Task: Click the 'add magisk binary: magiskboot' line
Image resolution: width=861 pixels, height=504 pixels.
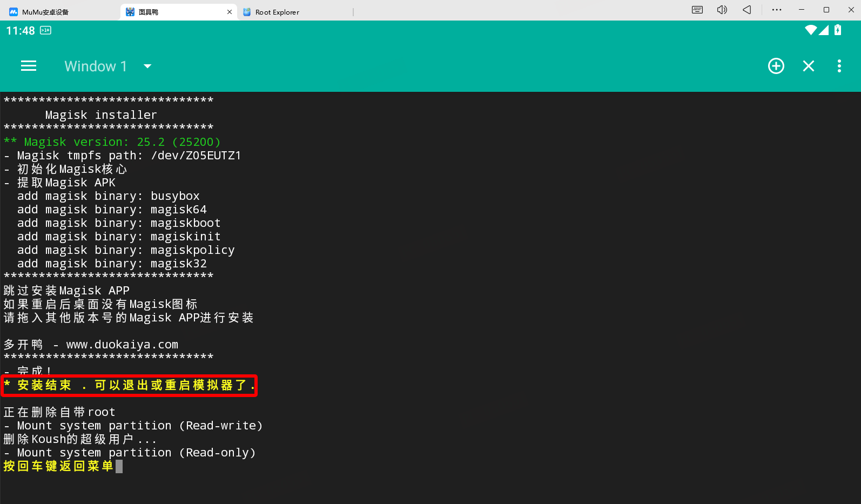Action: (119, 223)
